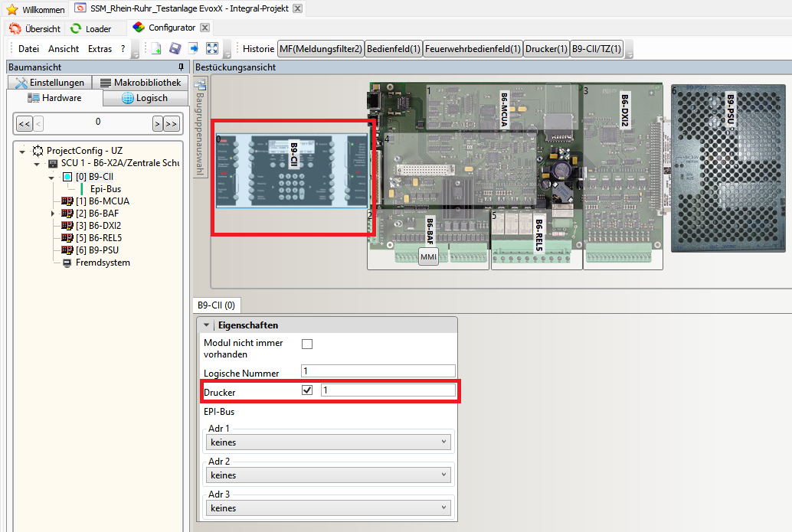Viewport: 792px width, 532px height.
Task: Select Epi-Bus in the tree
Action: [x=106, y=189]
